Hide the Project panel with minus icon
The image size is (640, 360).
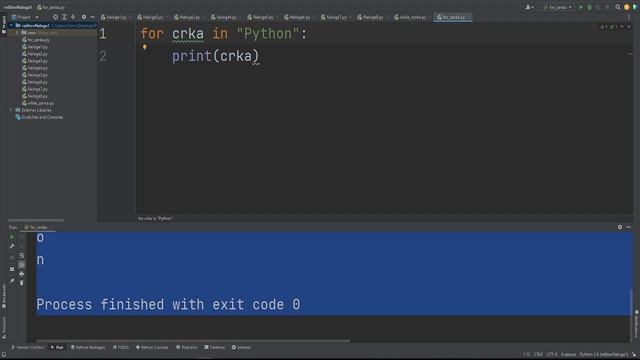coord(93,17)
